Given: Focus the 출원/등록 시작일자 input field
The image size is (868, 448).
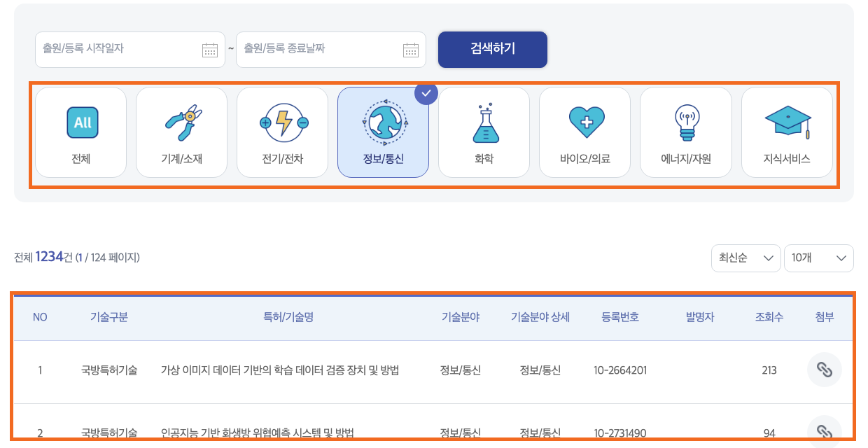Looking at the screenshot, I should click(x=130, y=50).
